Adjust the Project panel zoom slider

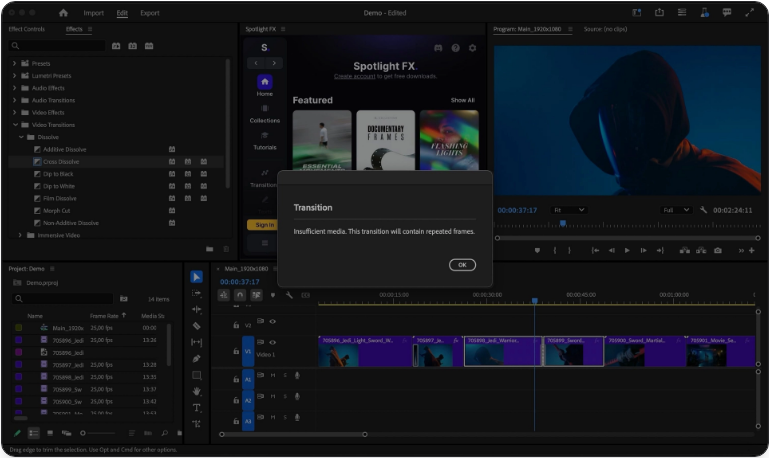point(84,433)
